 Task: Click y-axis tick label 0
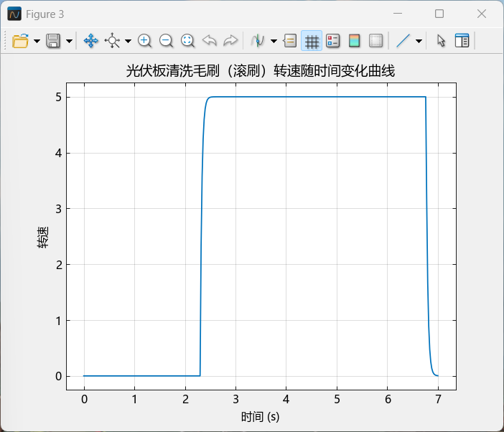click(x=58, y=376)
